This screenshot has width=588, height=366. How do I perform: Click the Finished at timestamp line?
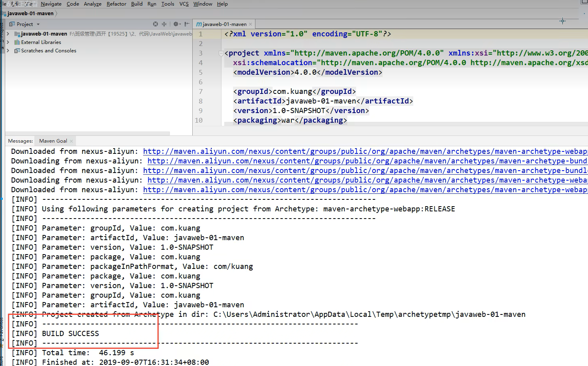[110, 362]
